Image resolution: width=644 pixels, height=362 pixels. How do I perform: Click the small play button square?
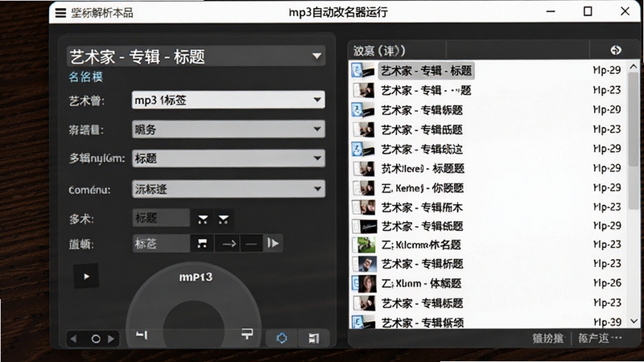click(x=86, y=276)
